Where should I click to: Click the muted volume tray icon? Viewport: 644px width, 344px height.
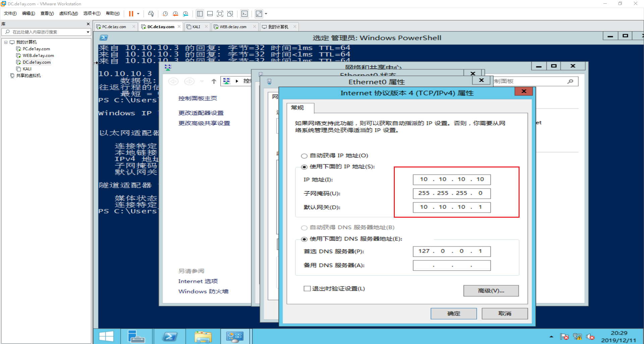590,337
